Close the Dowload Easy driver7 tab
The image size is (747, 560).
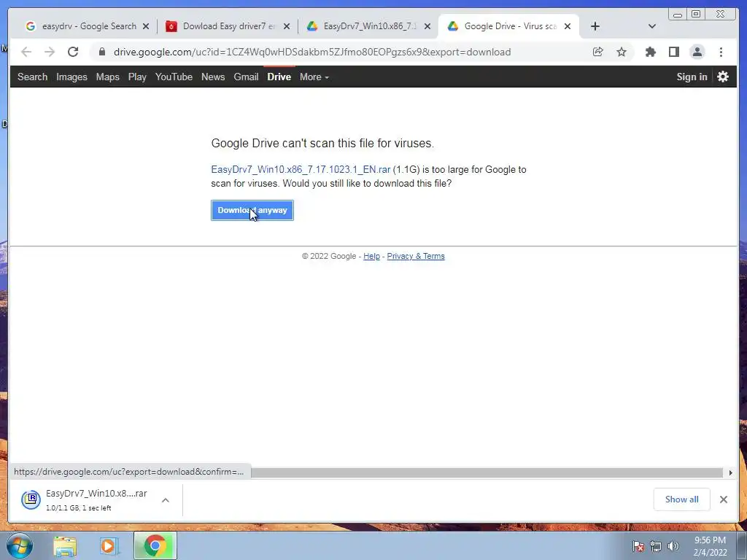point(286,26)
